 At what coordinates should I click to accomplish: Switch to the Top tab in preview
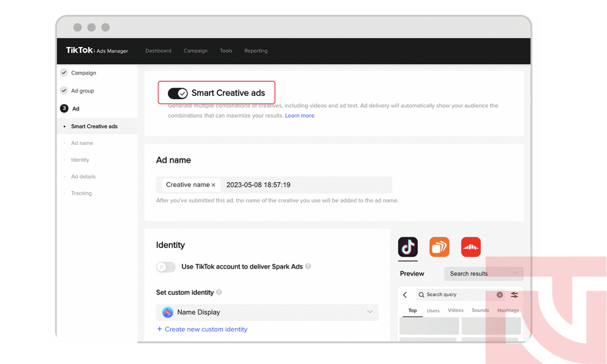click(x=413, y=310)
